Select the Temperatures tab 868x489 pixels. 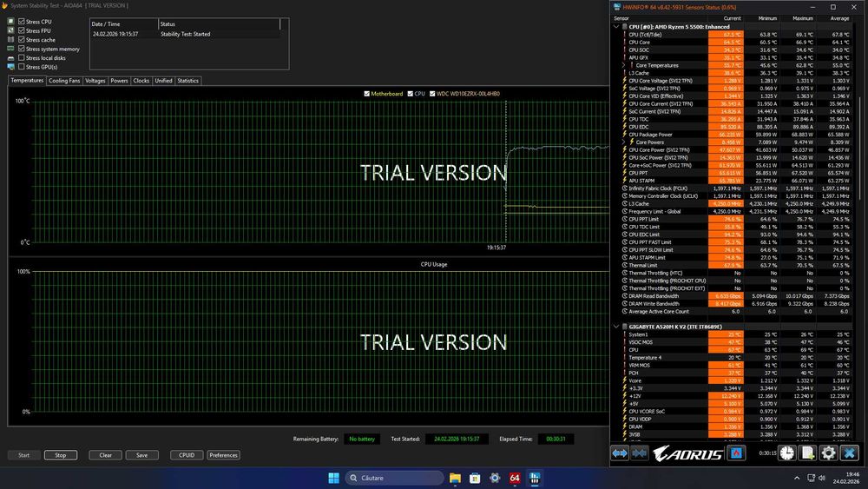[27, 80]
